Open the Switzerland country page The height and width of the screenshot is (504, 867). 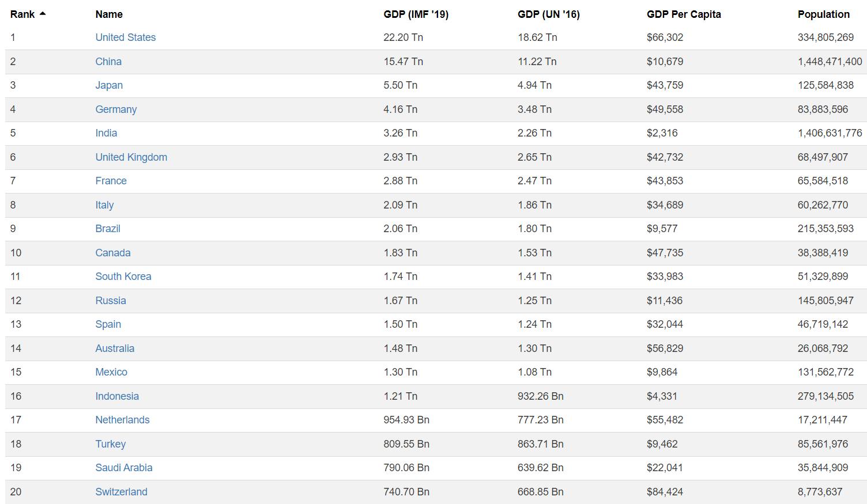pos(121,492)
